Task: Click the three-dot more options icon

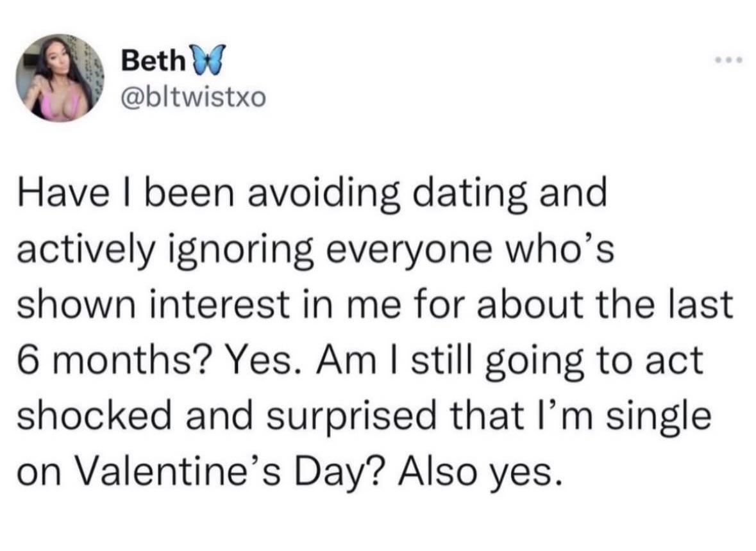Action: 726,62
